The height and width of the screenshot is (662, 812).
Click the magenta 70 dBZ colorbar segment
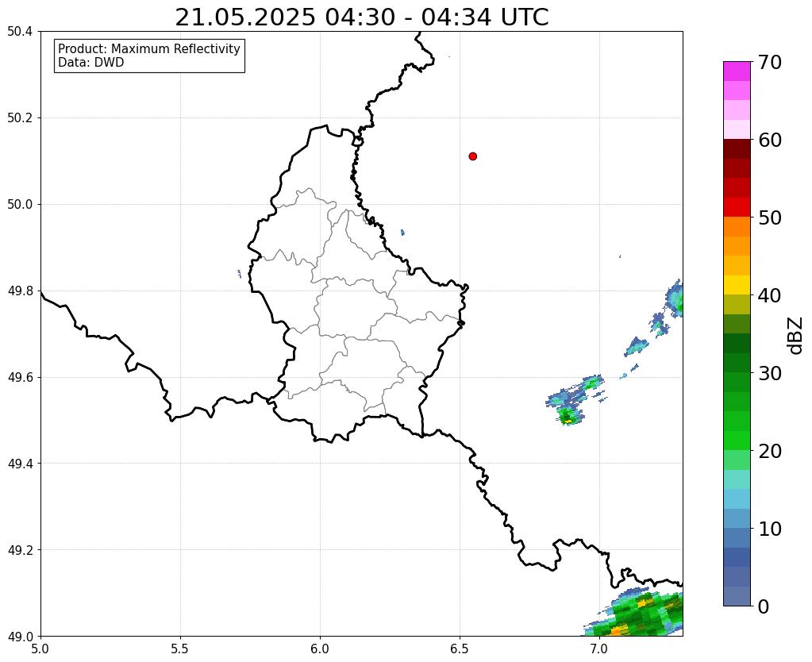[x=737, y=71]
